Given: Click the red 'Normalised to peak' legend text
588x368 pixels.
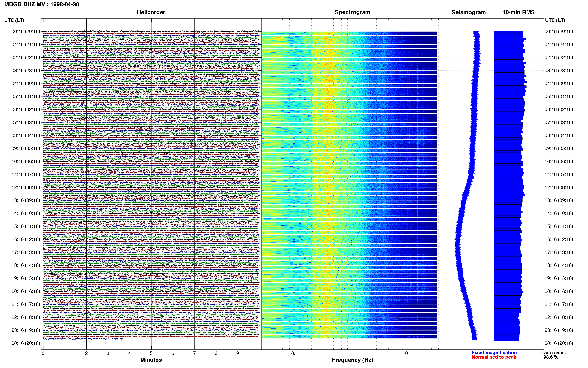Looking at the screenshot, I should [494, 357].
